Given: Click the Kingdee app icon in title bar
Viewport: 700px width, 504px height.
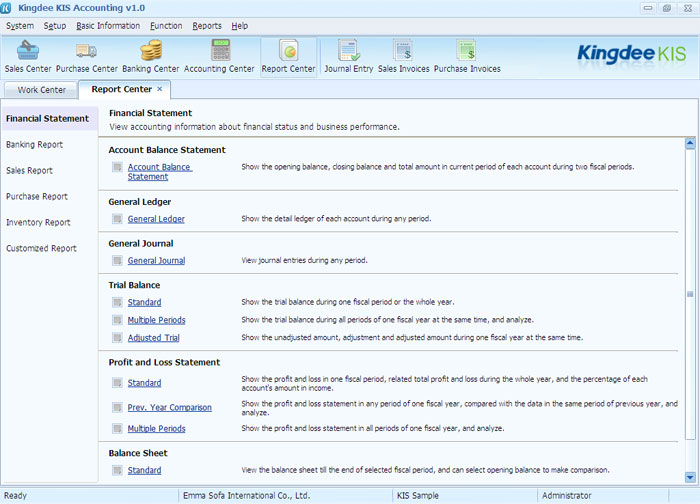Looking at the screenshot, I should click(6, 8).
